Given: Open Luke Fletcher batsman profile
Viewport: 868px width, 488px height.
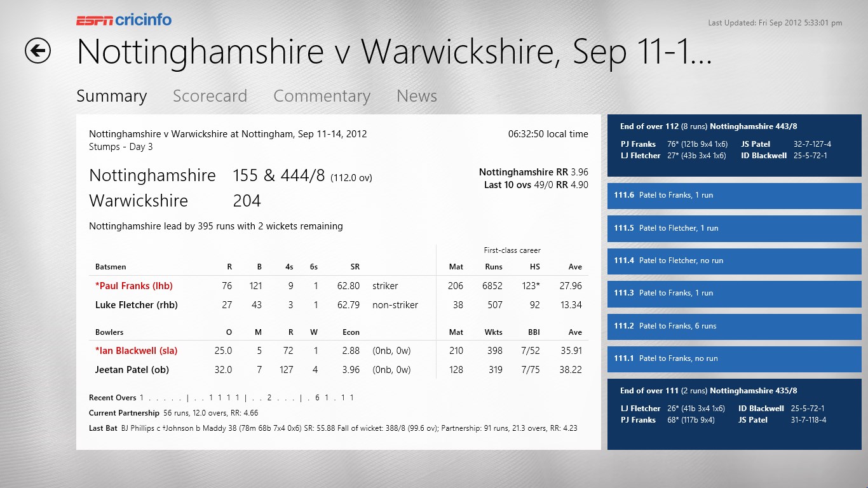Looking at the screenshot, I should [x=137, y=305].
